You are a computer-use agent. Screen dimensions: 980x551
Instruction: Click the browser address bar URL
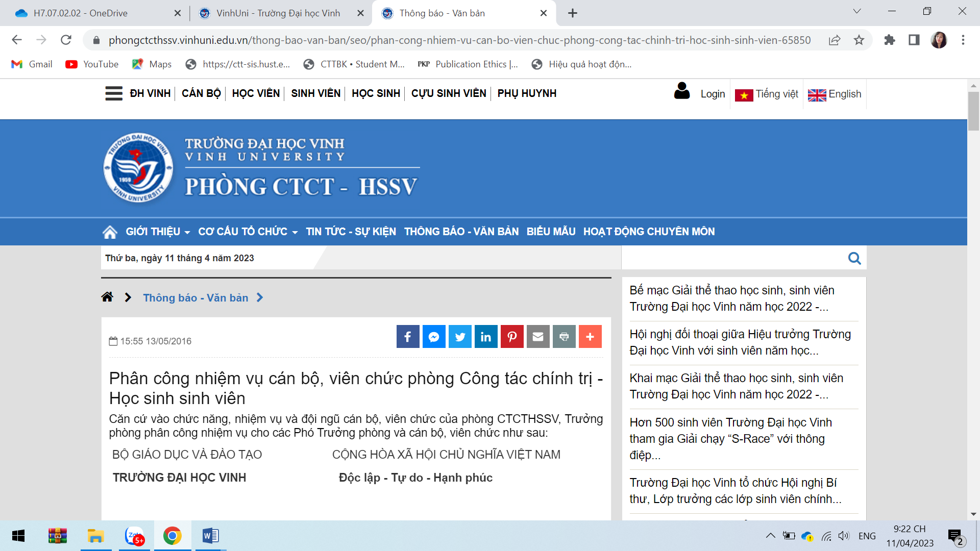click(459, 40)
